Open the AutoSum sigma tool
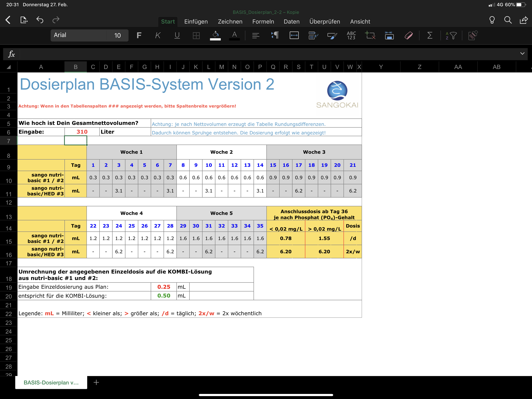Image resolution: width=532 pixels, height=399 pixels. [430, 35]
